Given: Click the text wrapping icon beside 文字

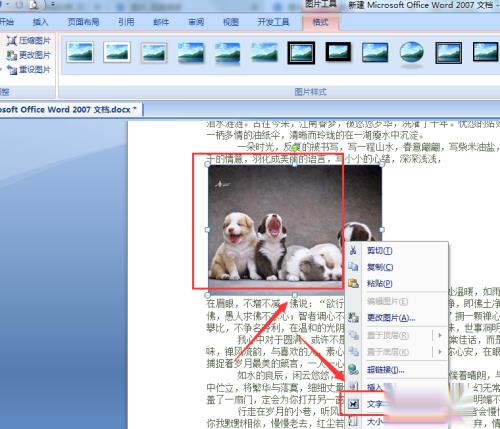Looking at the screenshot, I should 353,404.
